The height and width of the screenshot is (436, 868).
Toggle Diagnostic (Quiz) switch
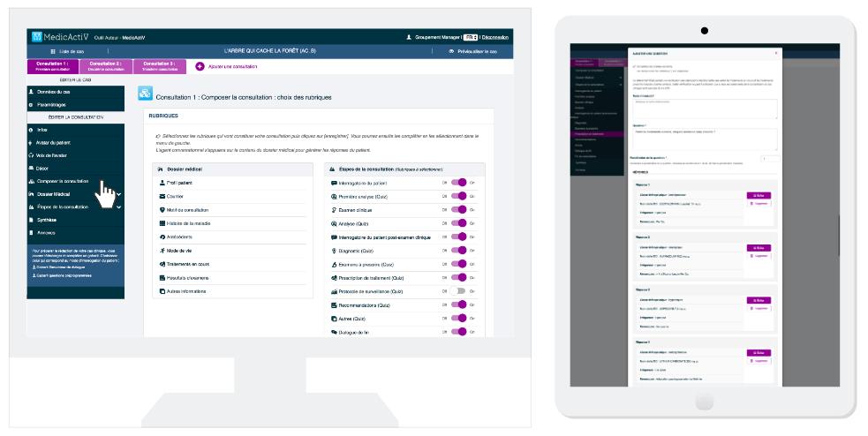click(x=459, y=250)
